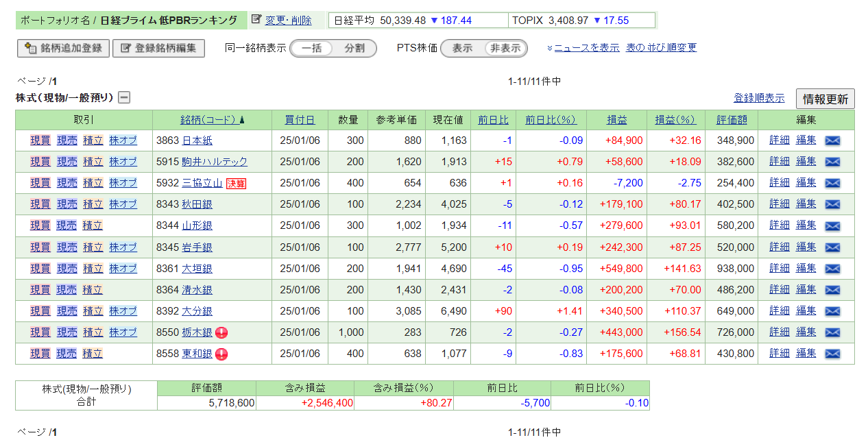The height and width of the screenshot is (440, 868).
Task: Click the mail icon in 大垣銀 row
Action: [x=832, y=269]
